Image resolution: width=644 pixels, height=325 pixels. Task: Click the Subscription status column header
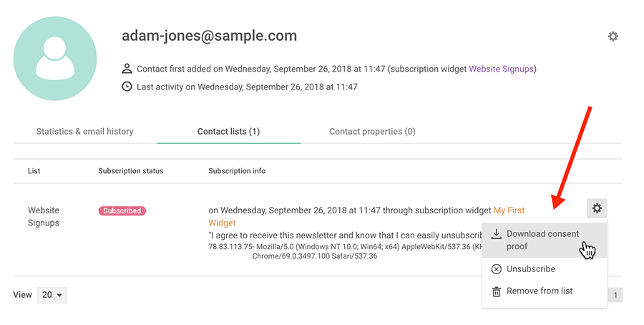pos(131,171)
